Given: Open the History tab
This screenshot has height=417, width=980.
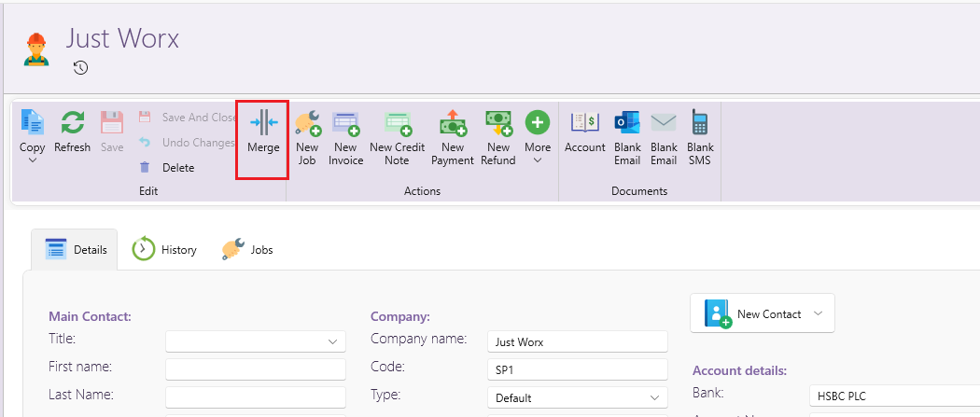Looking at the screenshot, I should point(164,250).
